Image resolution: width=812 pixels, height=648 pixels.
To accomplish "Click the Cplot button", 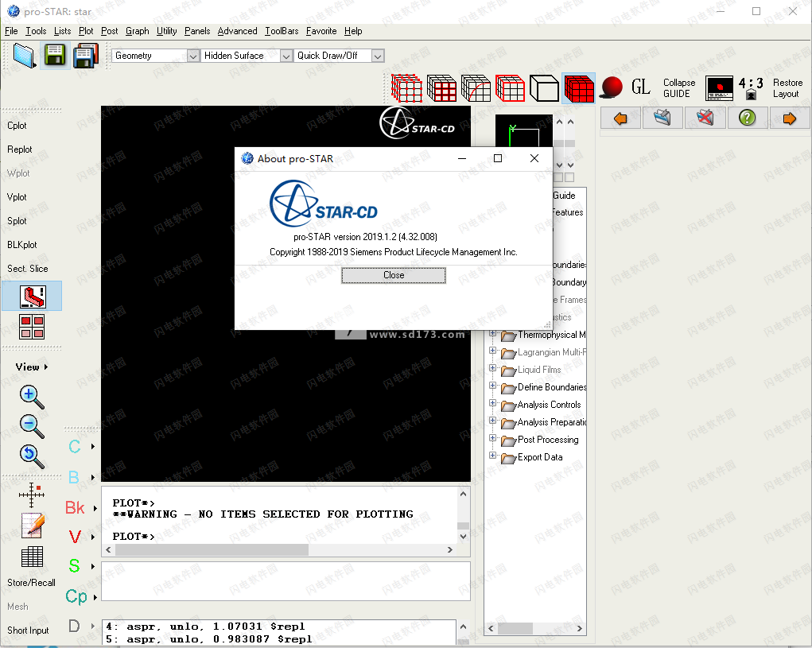I will (17, 126).
